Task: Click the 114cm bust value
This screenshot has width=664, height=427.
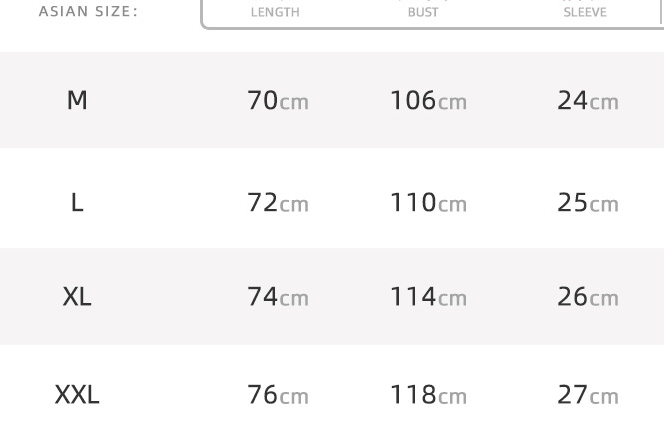Action: pyautogui.click(x=428, y=296)
